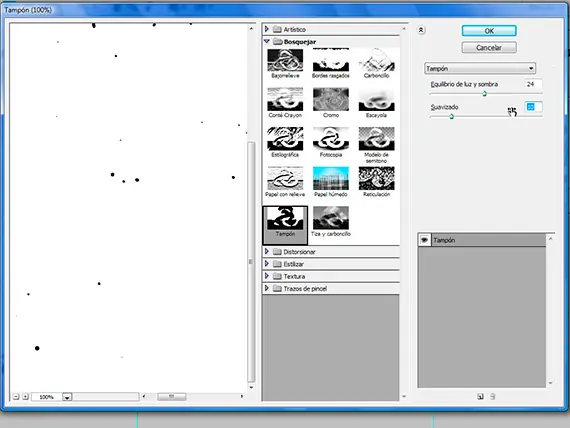Viewport: 570px width, 428px height.
Task: Click the preview horizontal scrollbar thumb
Action: pos(172,396)
